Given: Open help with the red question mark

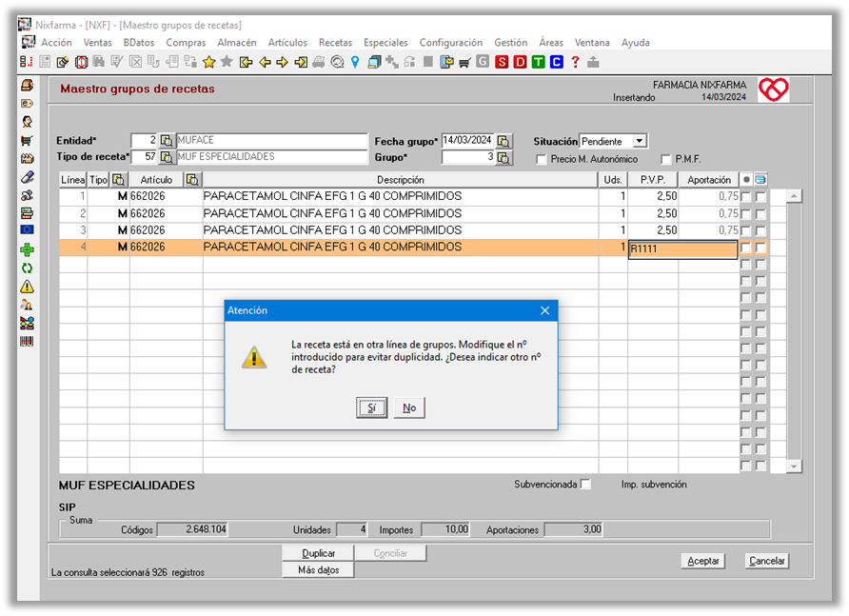Looking at the screenshot, I should pyautogui.click(x=575, y=62).
